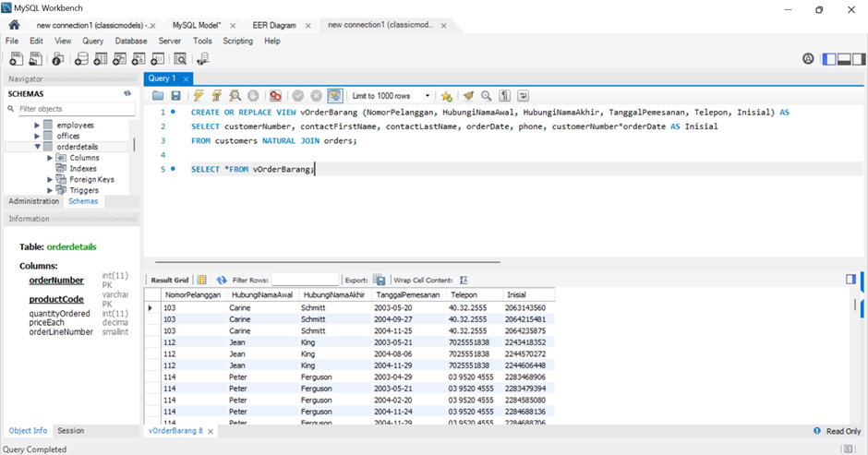The width and height of the screenshot is (868, 455).
Task: Open a script file in this editor
Action: 158,96
